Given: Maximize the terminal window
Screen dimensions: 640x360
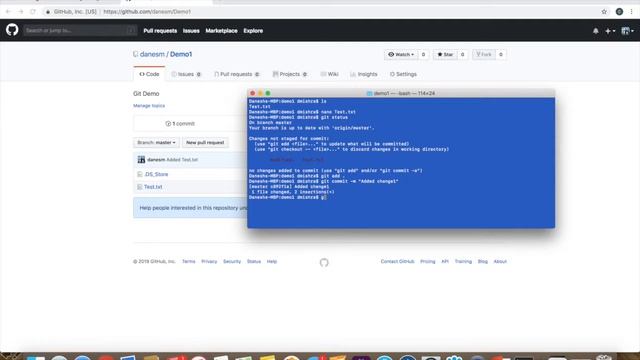Looking at the screenshot, I should pos(268,93).
